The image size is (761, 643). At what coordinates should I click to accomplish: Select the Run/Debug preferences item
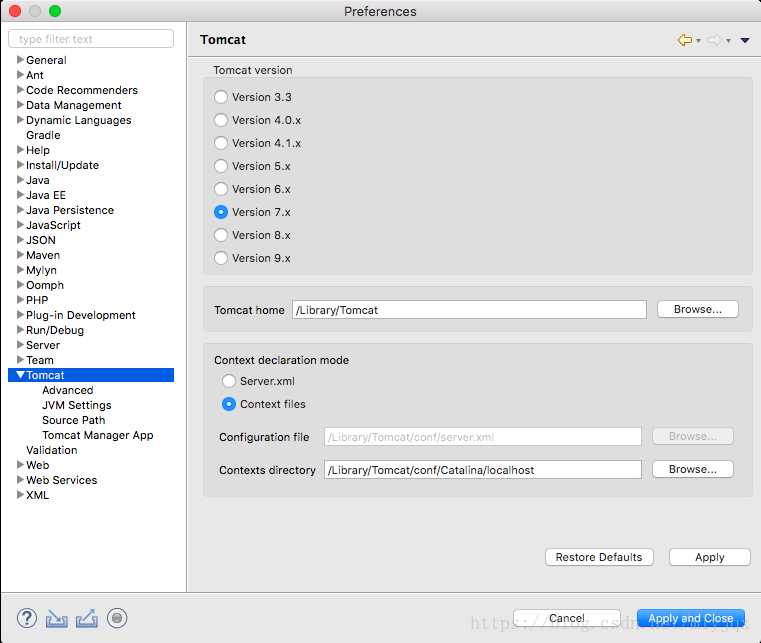pyautogui.click(x=55, y=330)
